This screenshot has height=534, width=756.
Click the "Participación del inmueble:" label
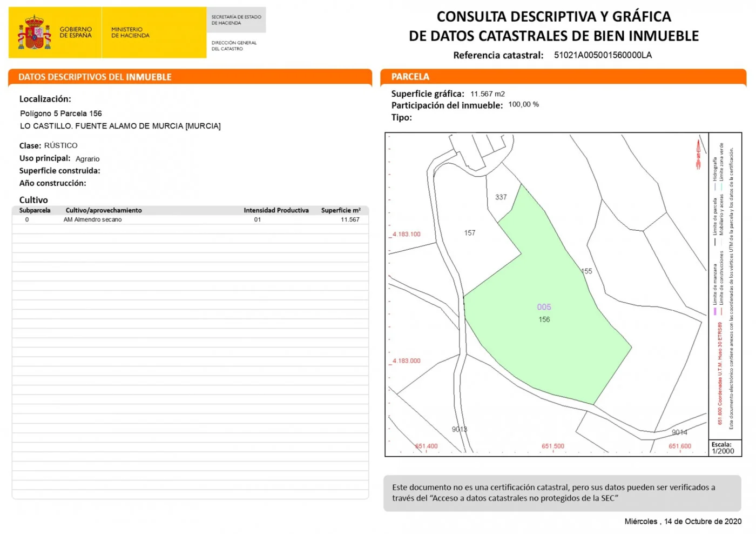pos(447,105)
